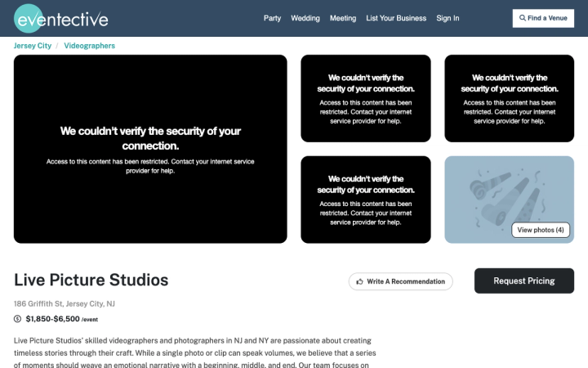Open the Sign In page
Viewport: 588px width, 368px height.
click(x=448, y=18)
